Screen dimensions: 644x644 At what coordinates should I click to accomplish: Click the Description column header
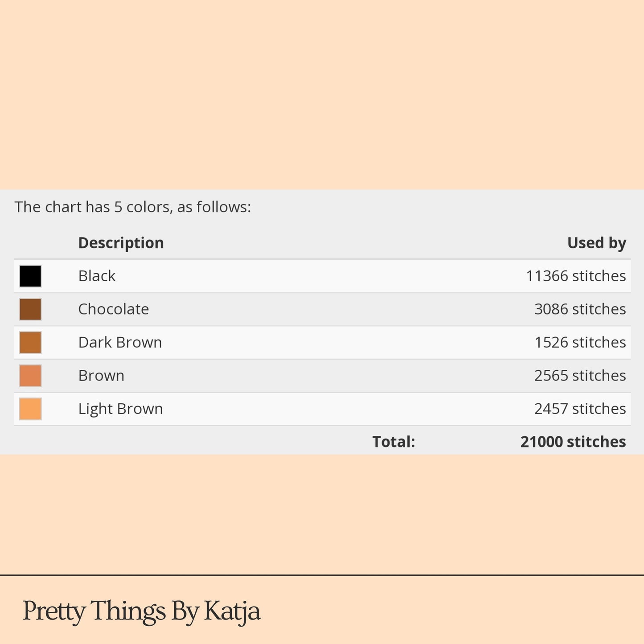coord(121,243)
